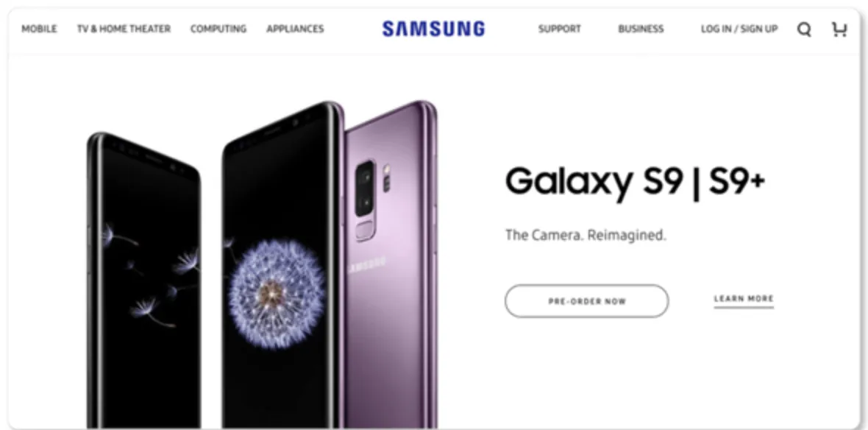
Task: Open the shopping cart icon
Action: [839, 29]
